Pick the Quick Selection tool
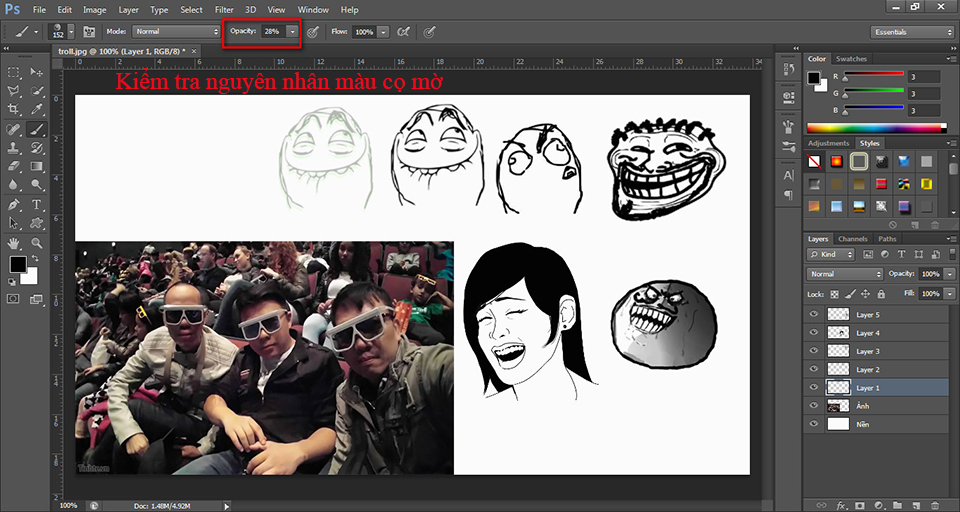Image resolution: width=960 pixels, height=512 pixels. (x=37, y=91)
